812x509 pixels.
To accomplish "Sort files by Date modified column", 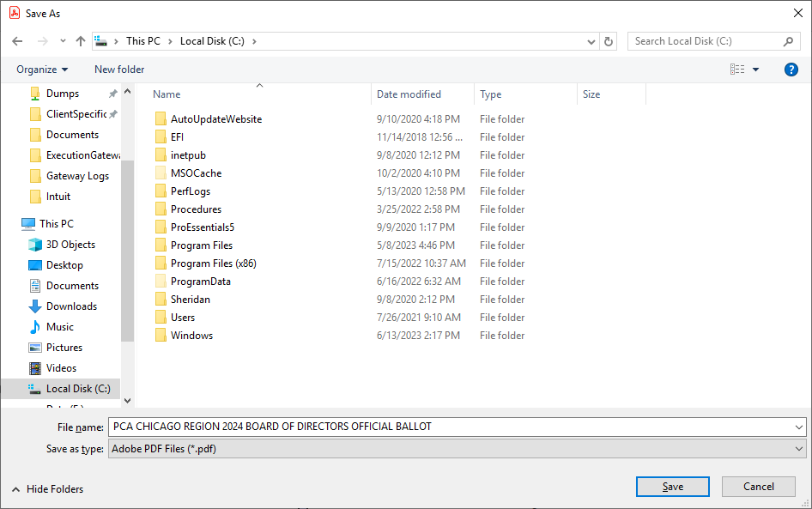I will [409, 94].
